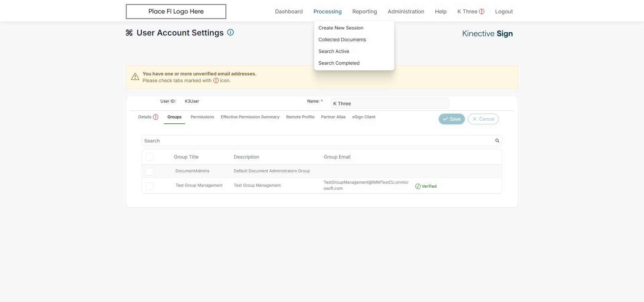Screen dimensions: 644x302
Task: Click the warning triangle in the banner
Action: pyautogui.click(x=135, y=77)
